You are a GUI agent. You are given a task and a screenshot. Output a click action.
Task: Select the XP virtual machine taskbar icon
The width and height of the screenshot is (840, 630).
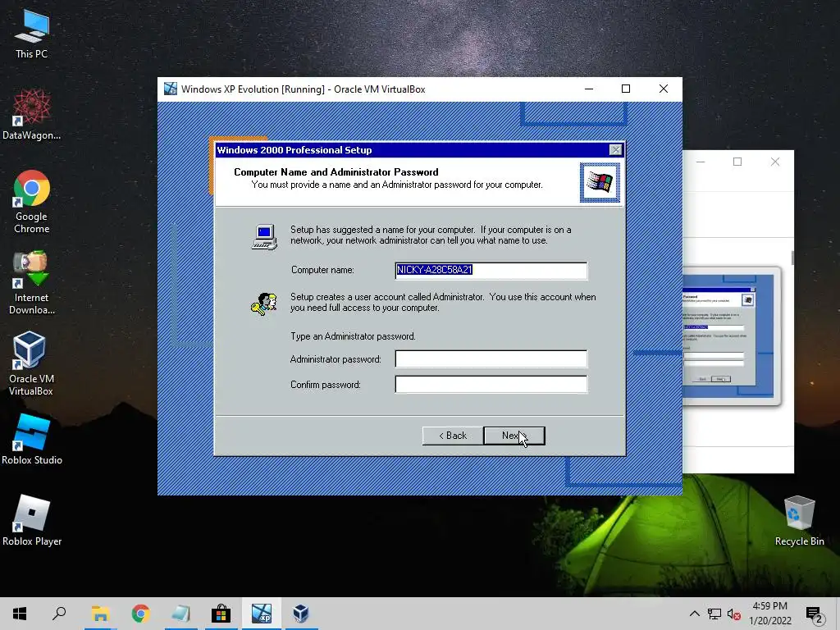[262, 614]
